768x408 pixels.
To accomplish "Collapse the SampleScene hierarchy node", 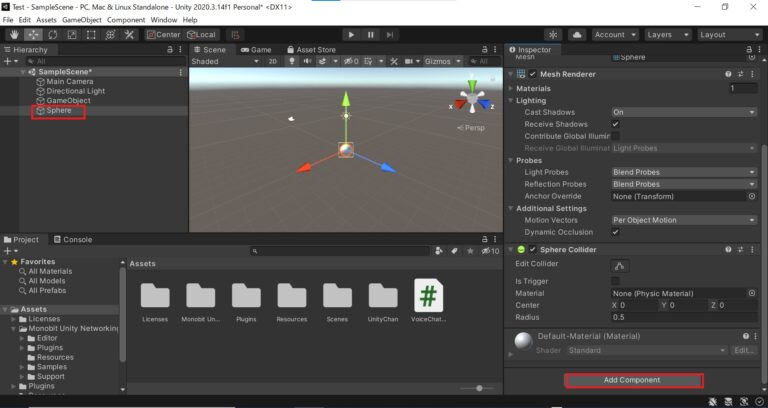I will pos(23,72).
